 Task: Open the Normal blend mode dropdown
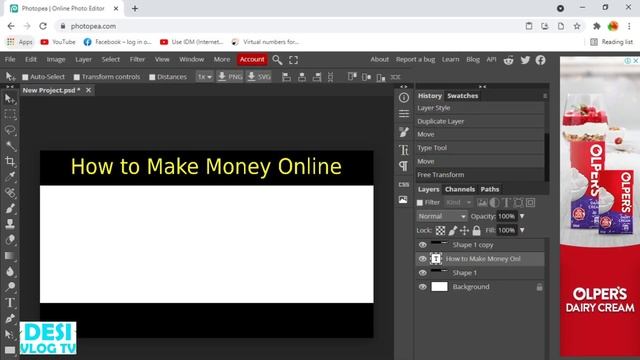(442, 216)
